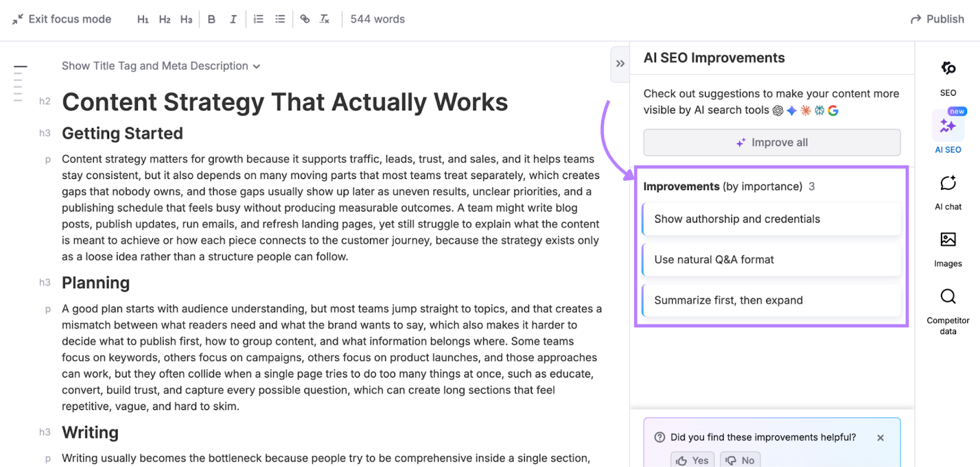
Task: Click the paragraph starting 'Content strategy matters'
Action: [x=331, y=208]
